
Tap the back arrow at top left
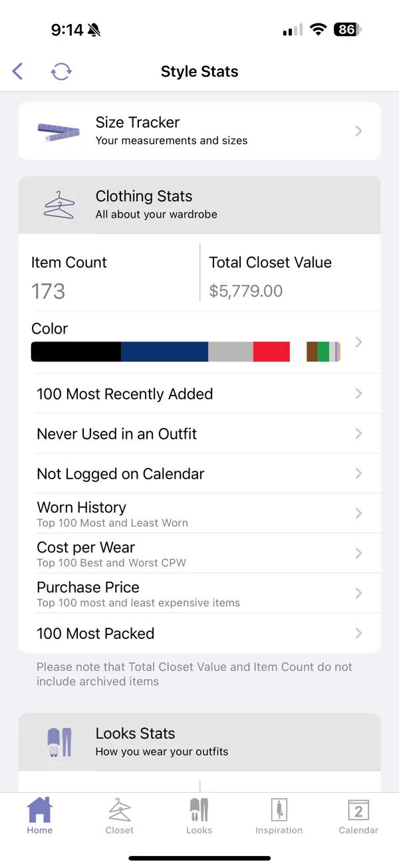tap(17, 71)
